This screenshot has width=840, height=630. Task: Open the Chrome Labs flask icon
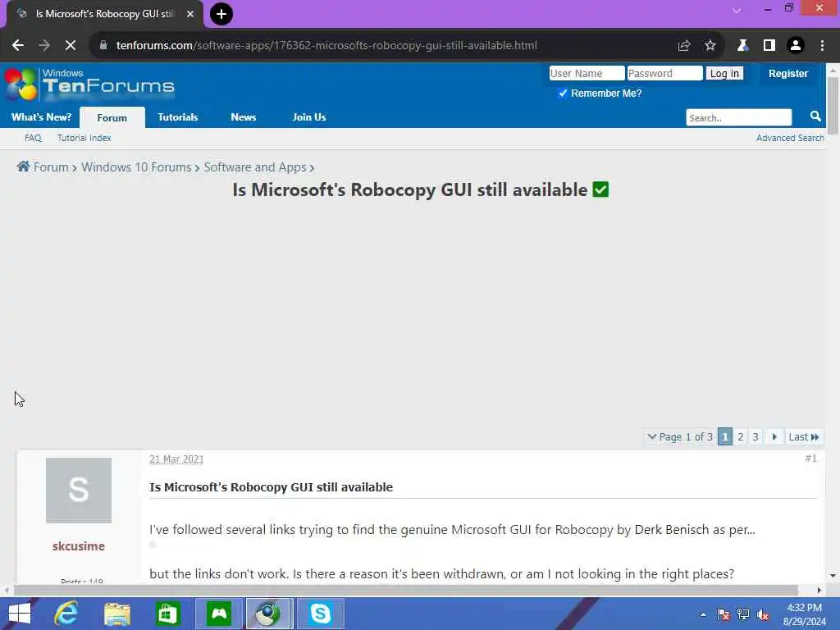coord(742,46)
